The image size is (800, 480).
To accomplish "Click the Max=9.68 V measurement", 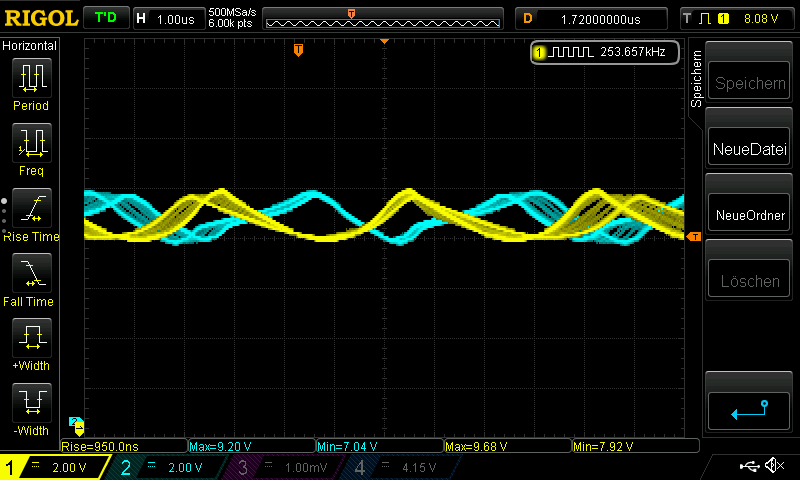I will [508, 446].
